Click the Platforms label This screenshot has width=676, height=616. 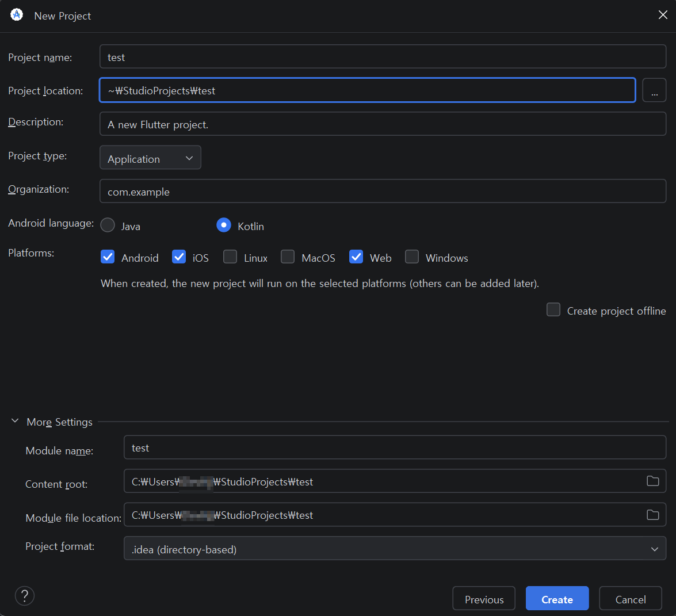31,253
